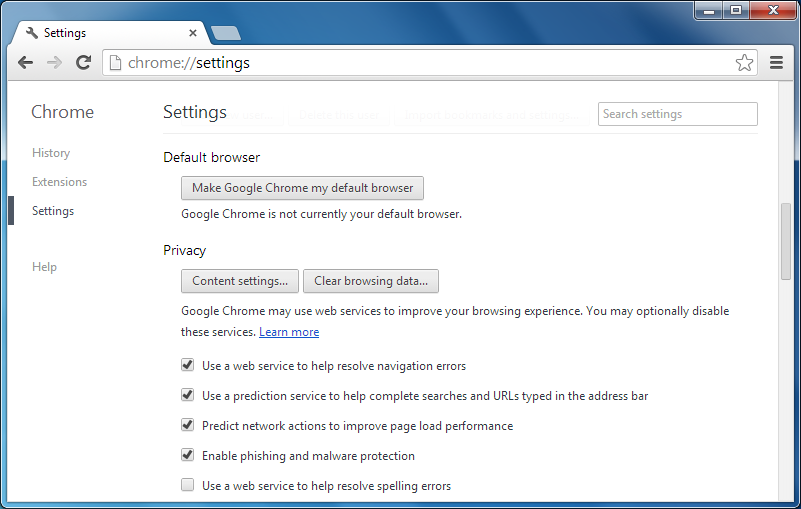Viewport: 801px width, 509px height.
Task: Minimize the Chrome window
Action: tap(709, 10)
